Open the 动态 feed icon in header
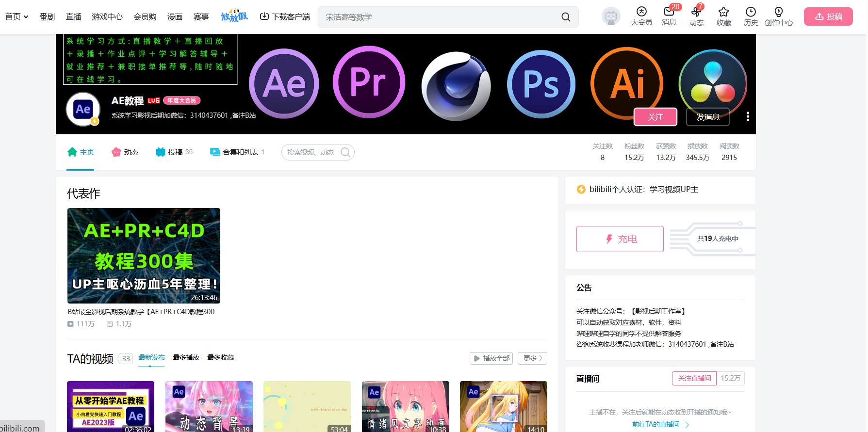The width and height of the screenshot is (868, 432). (696, 12)
